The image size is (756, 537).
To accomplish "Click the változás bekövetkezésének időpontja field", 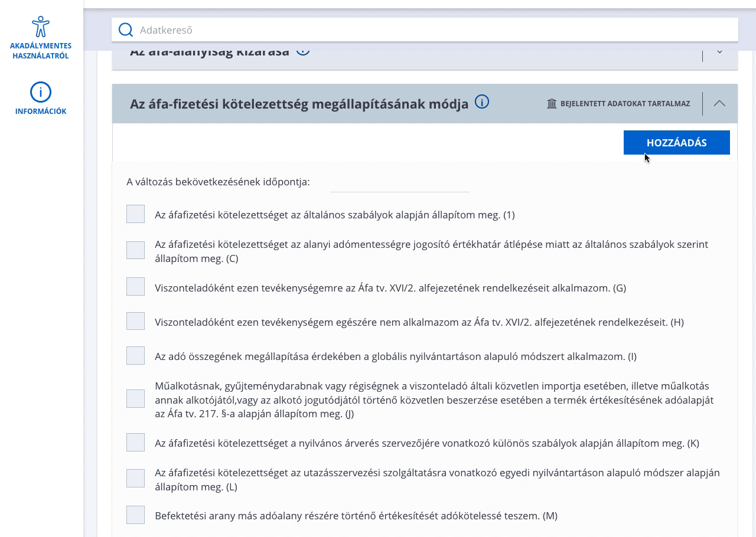I will click(399, 182).
